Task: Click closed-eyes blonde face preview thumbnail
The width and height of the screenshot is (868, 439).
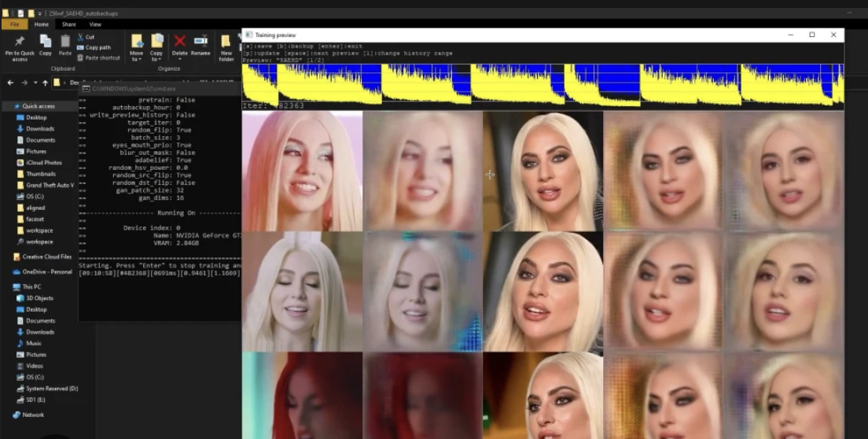Action: pyautogui.click(x=302, y=291)
